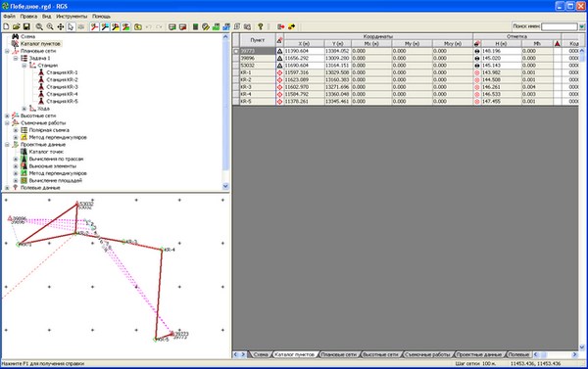Click the Open folder toolbar icon
The width and height of the screenshot is (588, 369).
point(16,26)
